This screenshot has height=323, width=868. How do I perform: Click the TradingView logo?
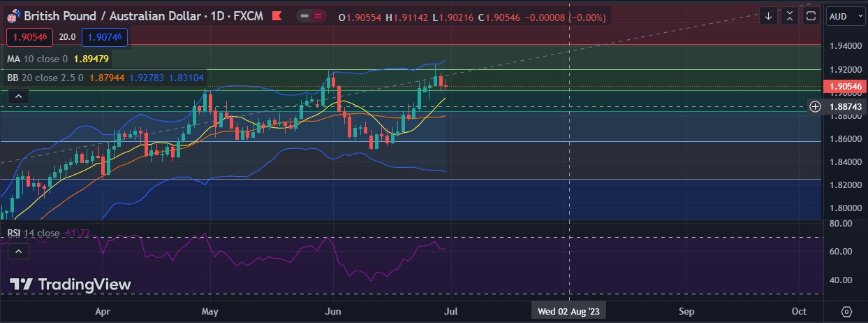[71, 285]
